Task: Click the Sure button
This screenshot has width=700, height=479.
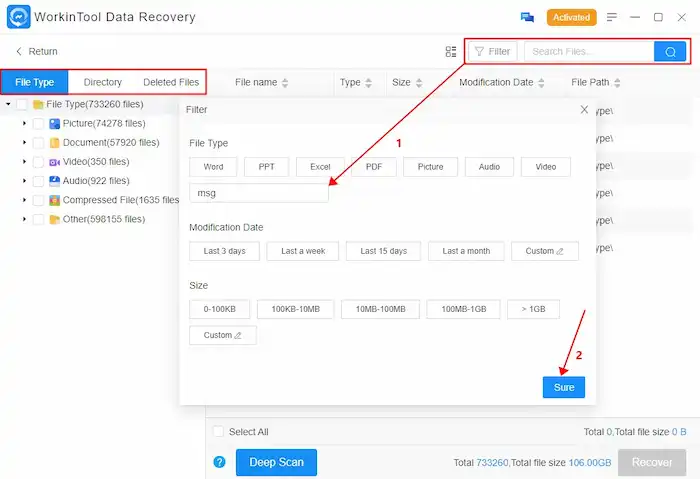Action: [x=564, y=387]
